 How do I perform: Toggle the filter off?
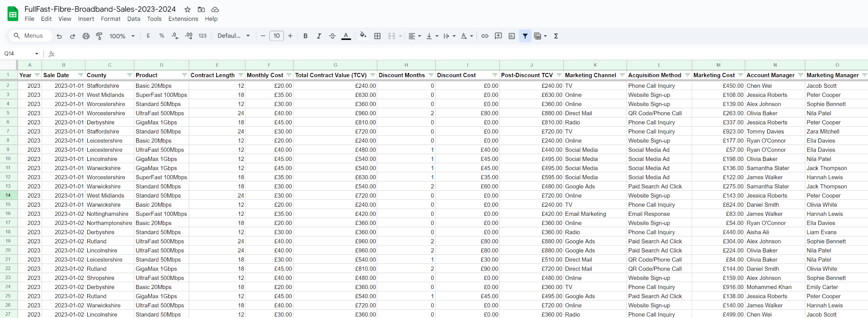point(525,36)
